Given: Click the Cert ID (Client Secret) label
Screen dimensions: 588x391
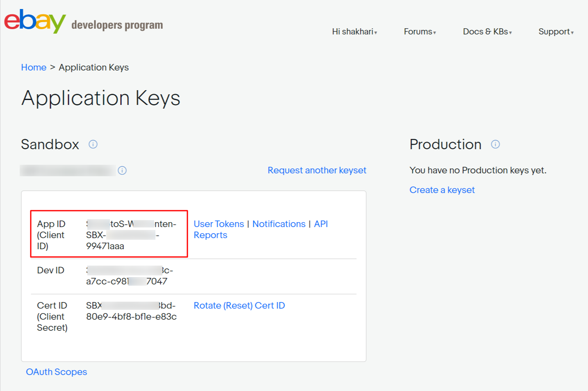Looking at the screenshot, I should (52, 316).
